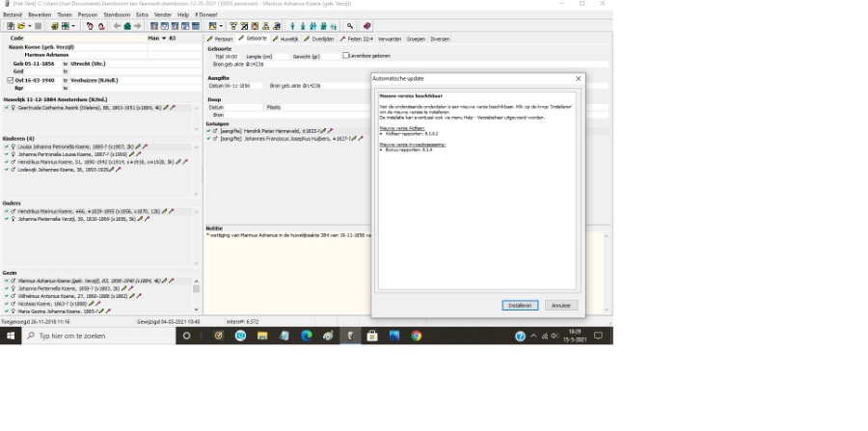The height and width of the screenshot is (431, 868).
Task: Click the forward arrow navigation icon
Action: [x=139, y=26]
